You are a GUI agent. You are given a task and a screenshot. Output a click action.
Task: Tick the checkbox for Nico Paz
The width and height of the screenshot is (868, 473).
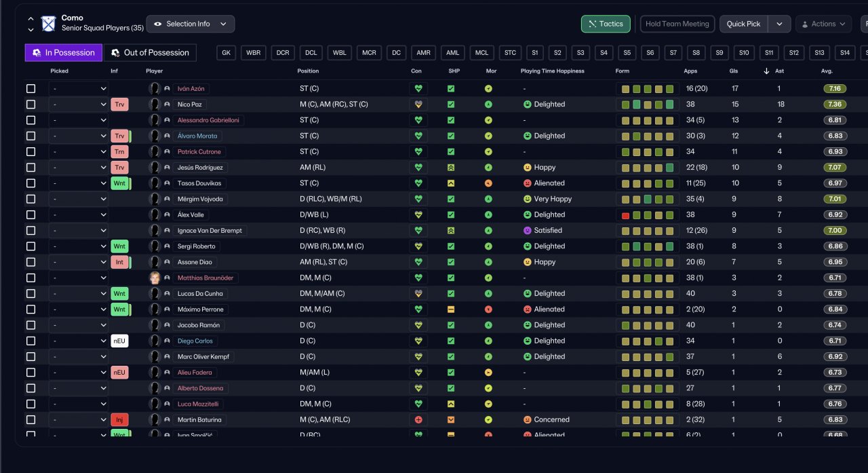(31, 105)
